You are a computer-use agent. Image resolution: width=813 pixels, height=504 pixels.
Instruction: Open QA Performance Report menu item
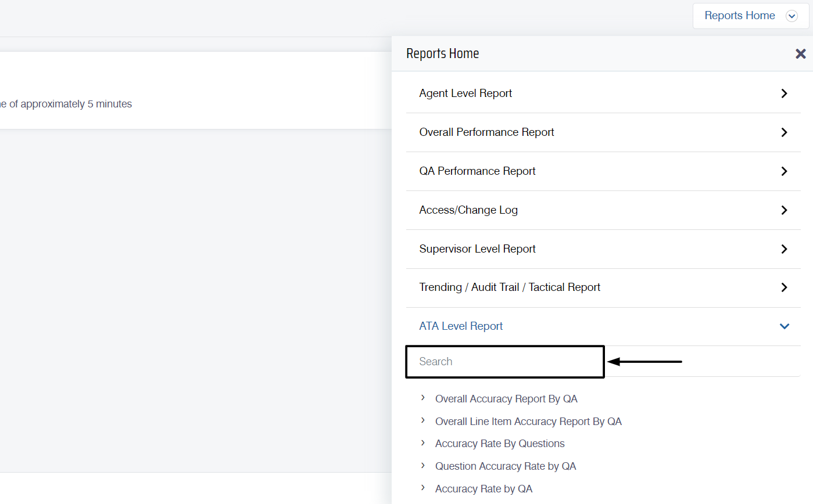[603, 171]
